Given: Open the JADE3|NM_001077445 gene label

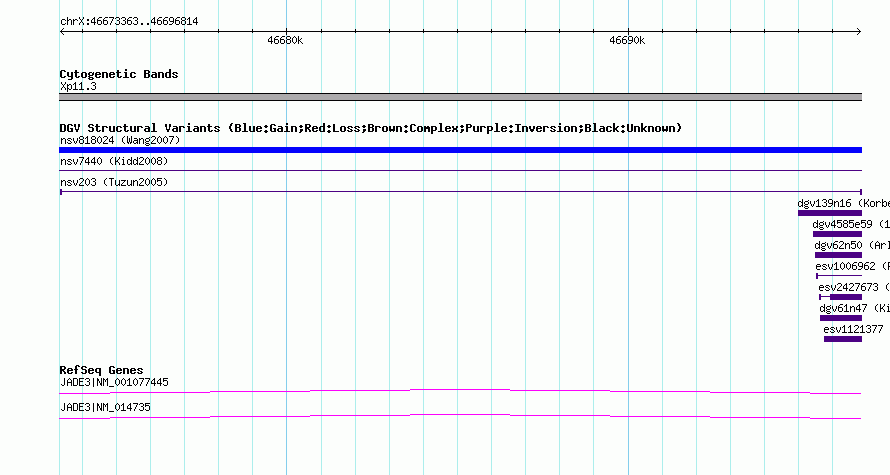Looking at the screenshot, I should pyautogui.click(x=114, y=382).
